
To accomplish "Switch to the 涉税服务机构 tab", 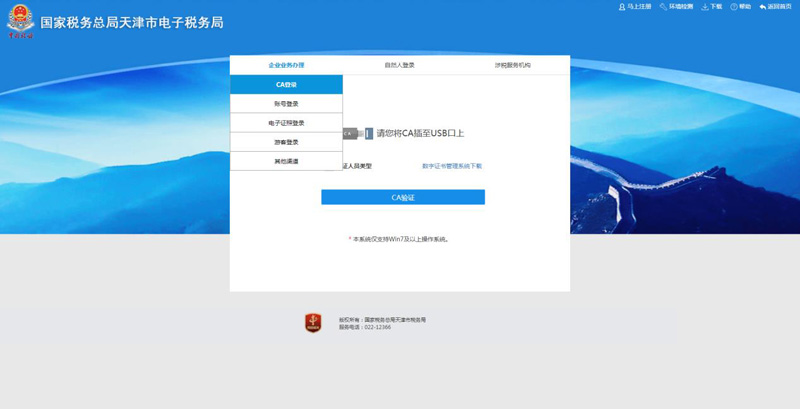I will pyautogui.click(x=512, y=65).
